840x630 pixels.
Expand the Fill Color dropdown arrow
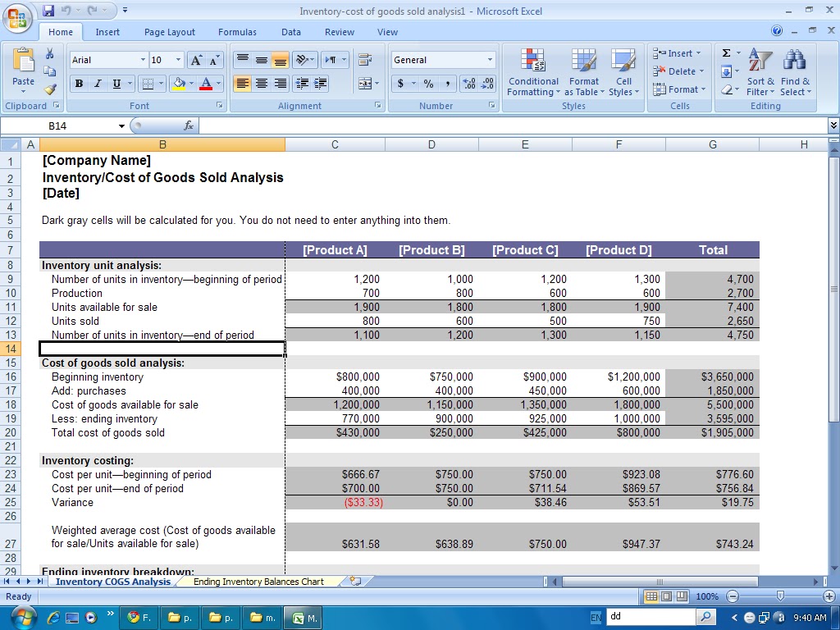[190, 84]
